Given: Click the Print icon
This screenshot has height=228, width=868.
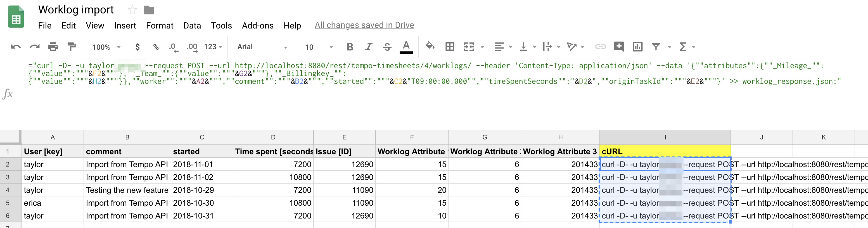Looking at the screenshot, I should pos(53,47).
